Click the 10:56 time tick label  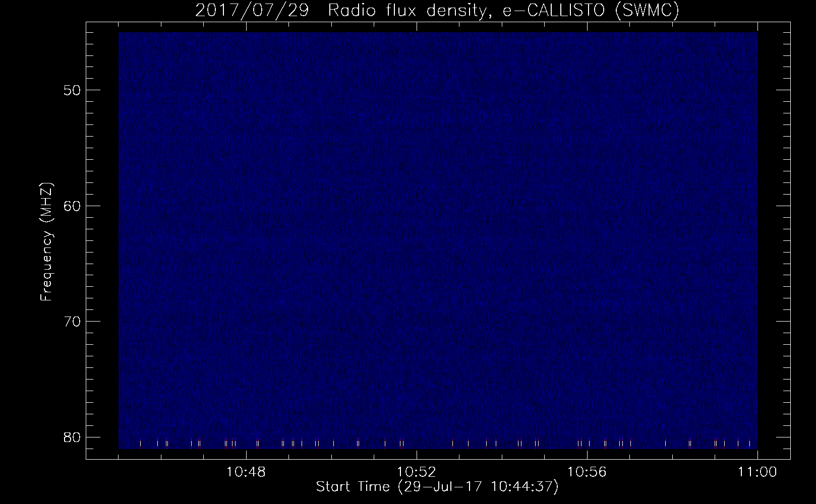pos(587,472)
